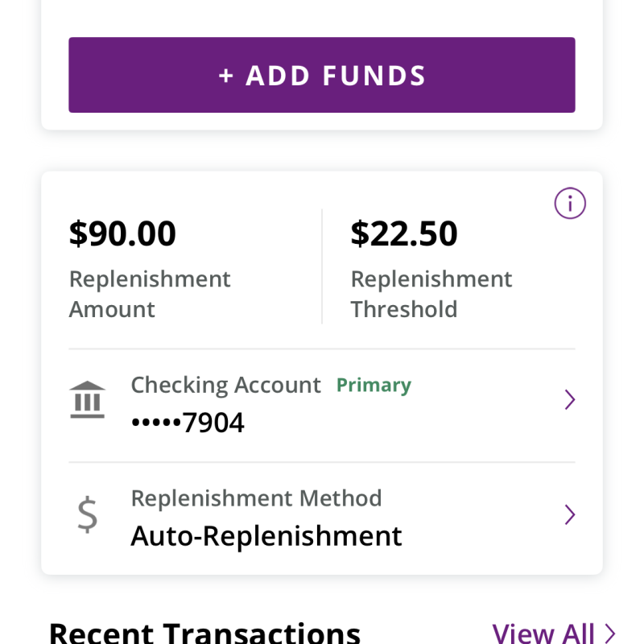This screenshot has height=644, width=644.
Task: Open Replenishment Method row chevron
Action: (x=570, y=514)
